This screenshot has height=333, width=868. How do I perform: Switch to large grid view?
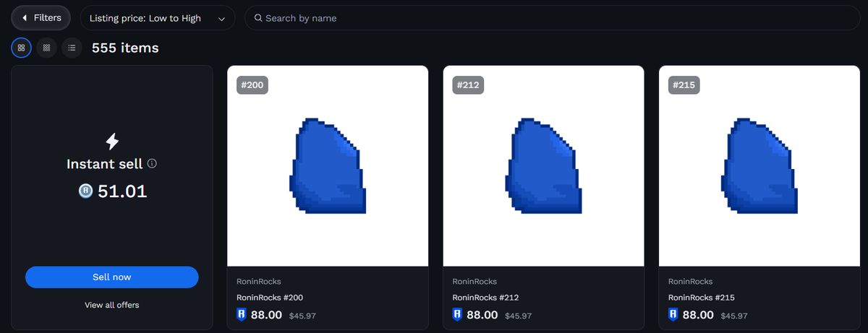[22, 48]
